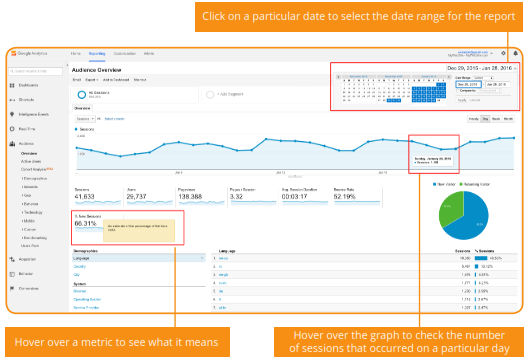The image size is (530, 360).
Task: Click the Search reports input field
Action: (x=35, y=71)
